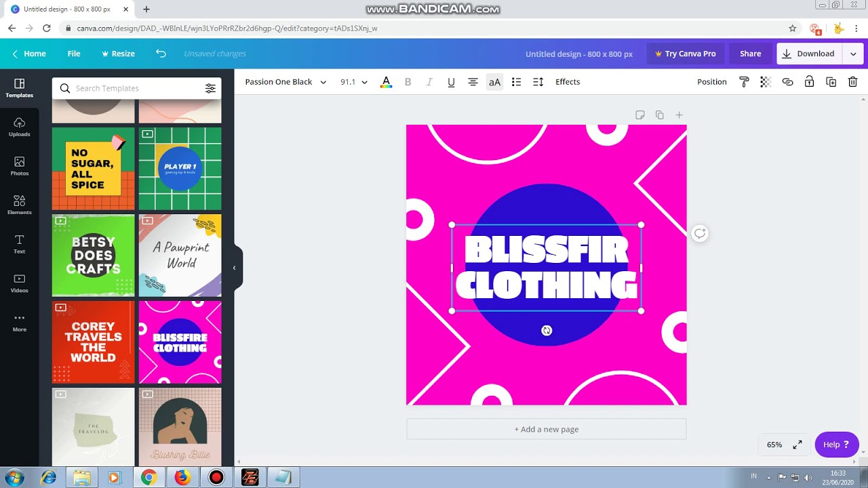Click the Undo arrow icon

161,54
